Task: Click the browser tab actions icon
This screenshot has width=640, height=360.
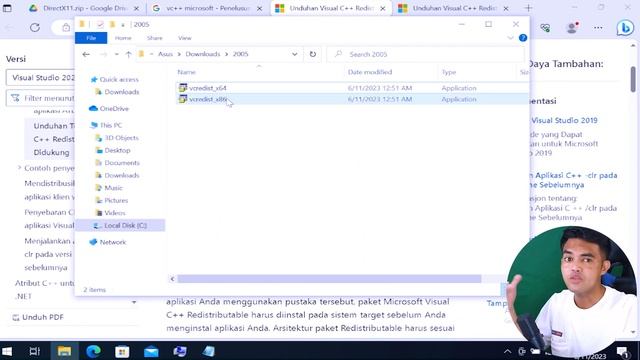Action: click(x=7, y=8)
